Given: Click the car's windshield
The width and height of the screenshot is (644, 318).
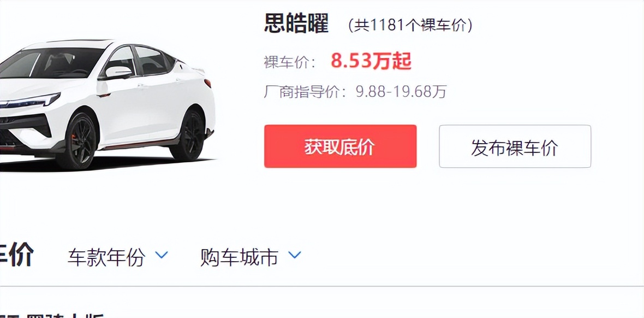Looking at the screenshot, I should pos(51,62).
